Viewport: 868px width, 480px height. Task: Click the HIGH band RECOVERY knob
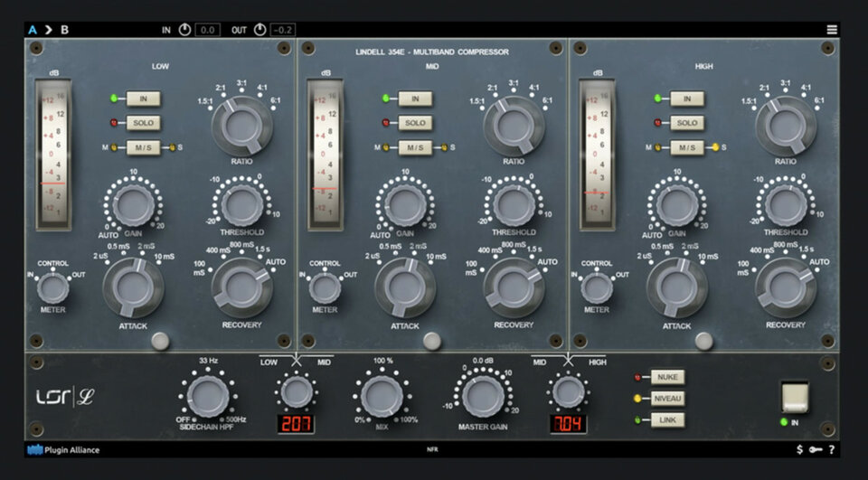[786, 287]
